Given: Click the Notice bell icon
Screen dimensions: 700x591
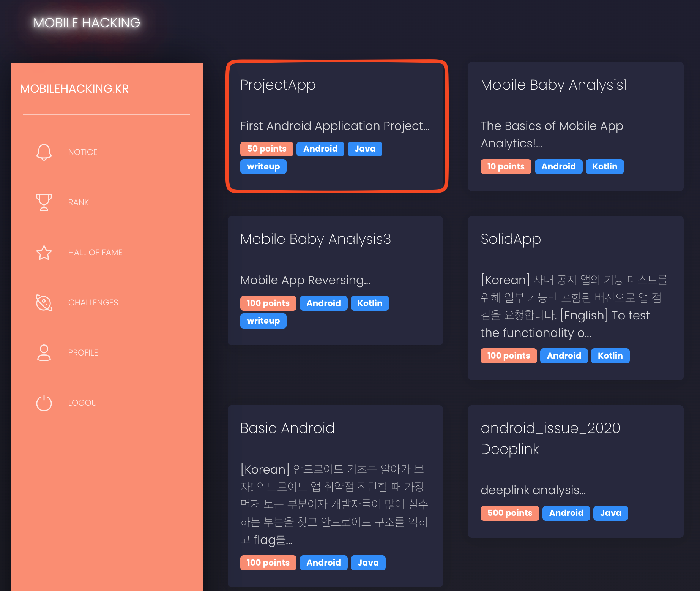Looking at the screenshot, I should 44,152.
